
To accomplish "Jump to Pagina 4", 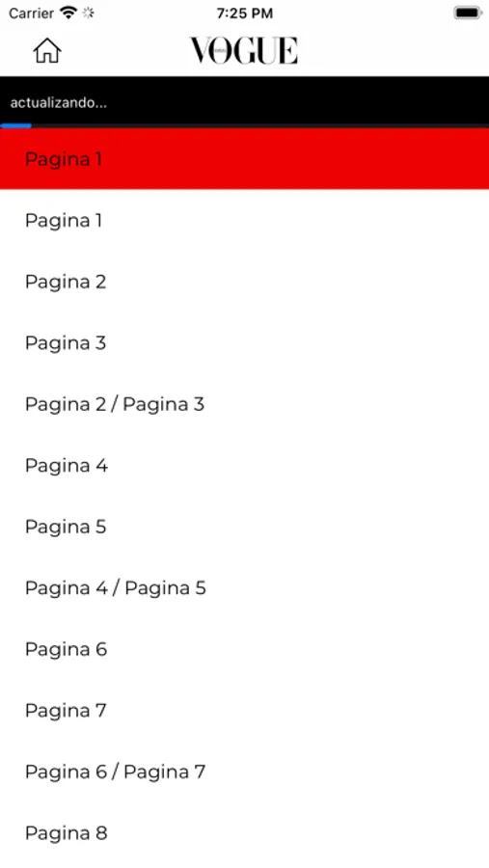I will 244,465.
